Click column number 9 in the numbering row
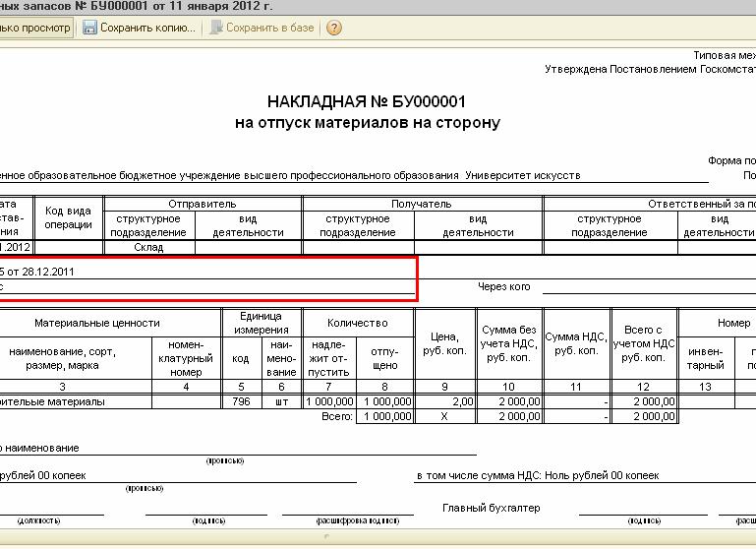756x549 pixels. 444,387
